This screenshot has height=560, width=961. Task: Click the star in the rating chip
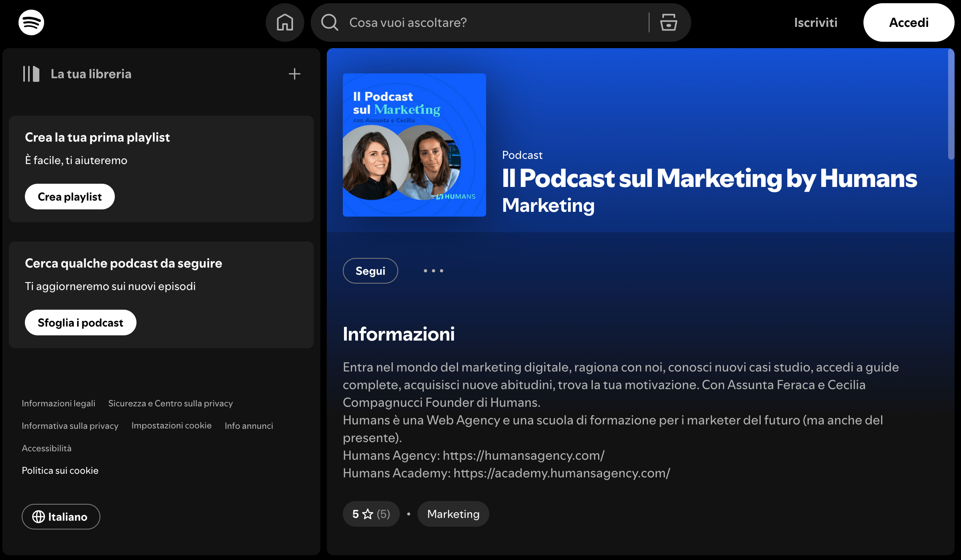[368, 514]
